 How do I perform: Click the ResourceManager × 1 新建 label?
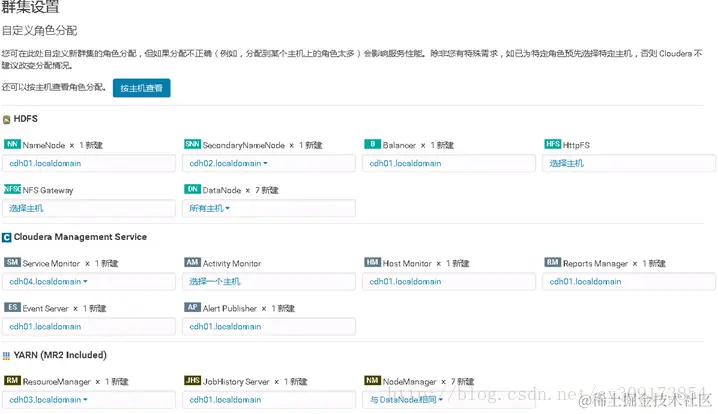(x=75, y=381)
